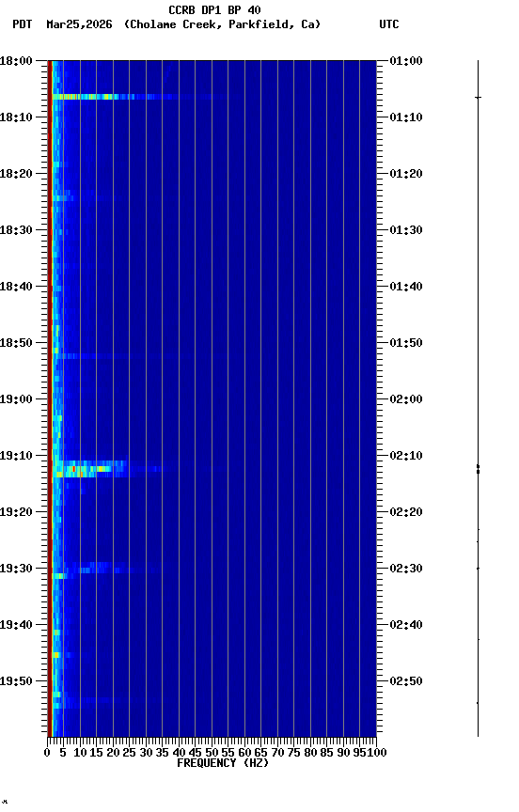Click the 02:40 UTC time label
Viewport: 519px width, 812px height.
(406, 626)
